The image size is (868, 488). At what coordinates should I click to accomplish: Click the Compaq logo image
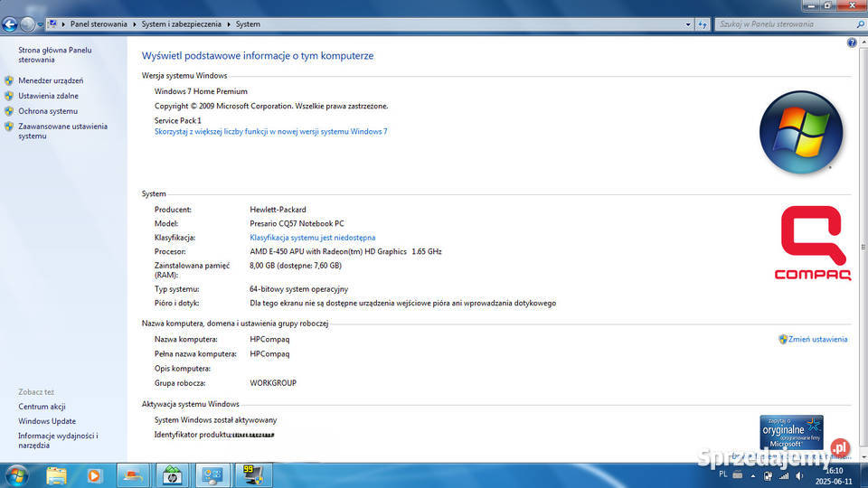point(813,243)
